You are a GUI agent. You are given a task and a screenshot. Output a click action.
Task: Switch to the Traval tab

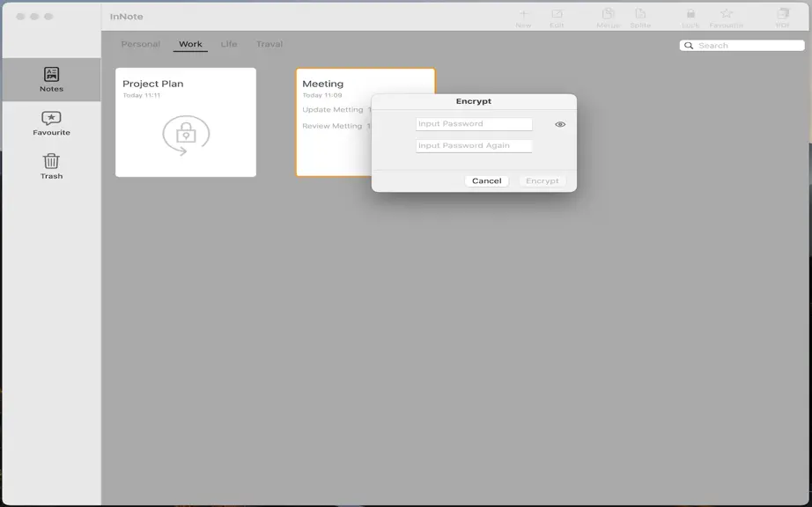point(269,44)
